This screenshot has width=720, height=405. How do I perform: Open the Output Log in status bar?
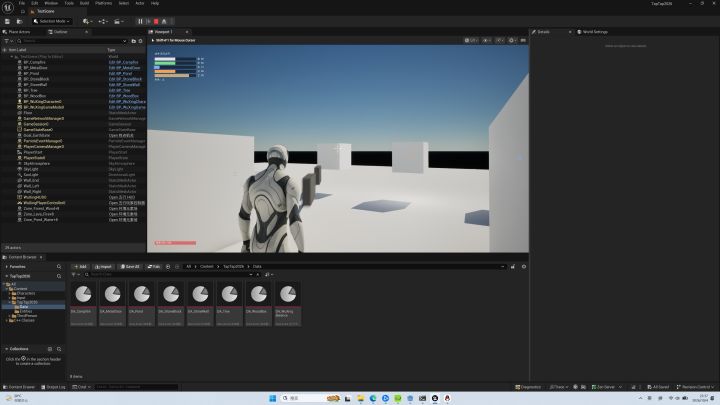53,387
